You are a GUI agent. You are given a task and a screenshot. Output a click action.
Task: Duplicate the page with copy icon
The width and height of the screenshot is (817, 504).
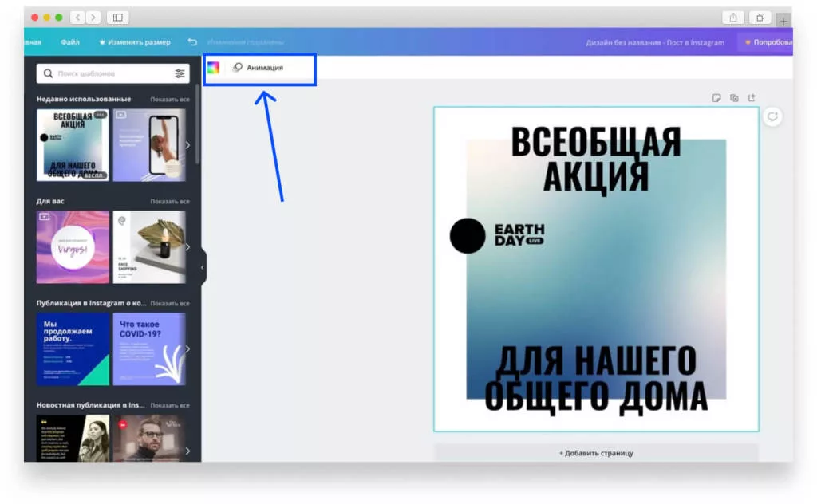(734, 98)
